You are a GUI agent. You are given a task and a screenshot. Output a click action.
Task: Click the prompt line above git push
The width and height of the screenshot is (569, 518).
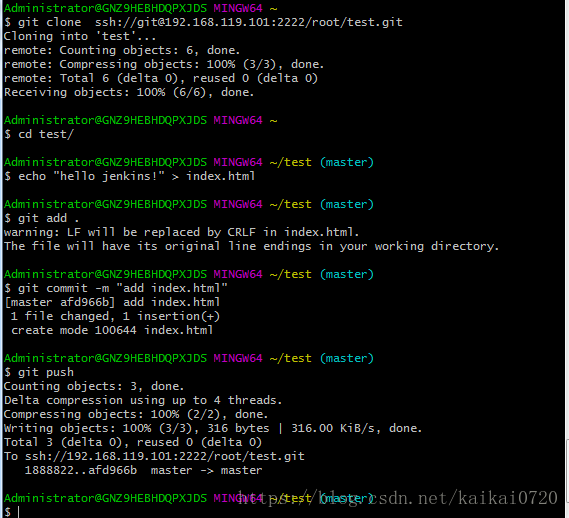pos(189,358)
